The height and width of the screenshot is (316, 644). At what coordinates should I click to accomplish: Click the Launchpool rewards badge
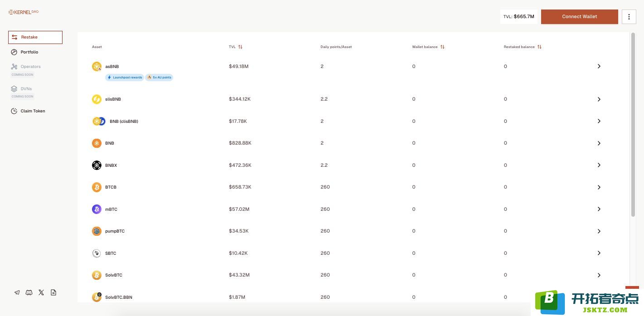point(125,78)
